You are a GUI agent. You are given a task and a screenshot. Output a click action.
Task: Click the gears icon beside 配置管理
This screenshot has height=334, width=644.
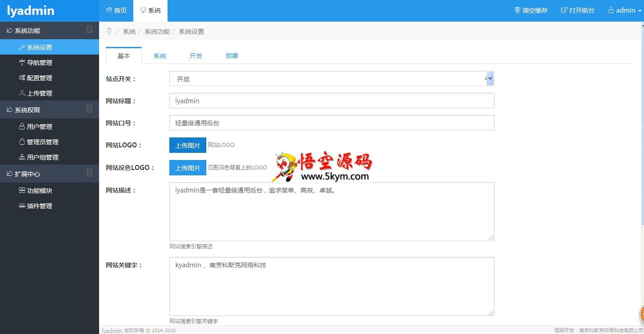pyautogui.click(x=22, y=78)
